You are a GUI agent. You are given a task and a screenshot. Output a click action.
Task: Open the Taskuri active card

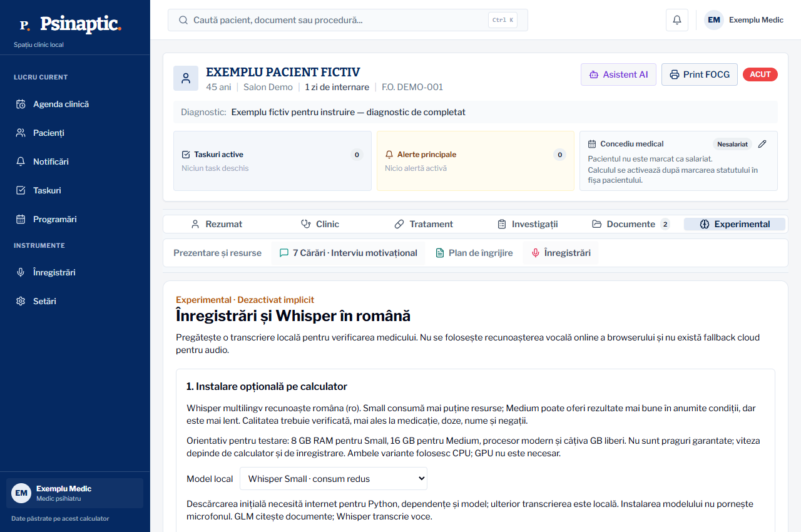[272, 161]
